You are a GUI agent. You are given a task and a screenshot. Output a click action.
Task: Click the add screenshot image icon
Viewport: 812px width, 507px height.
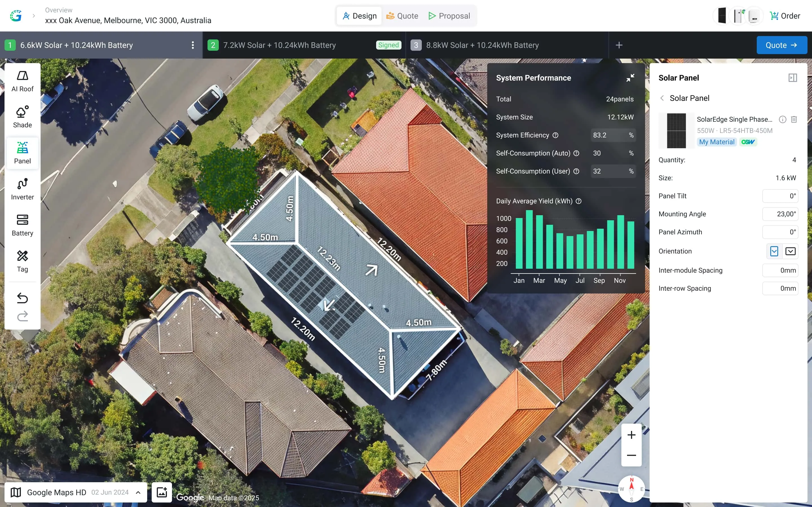pyautogui.click(x=162, y=492)
